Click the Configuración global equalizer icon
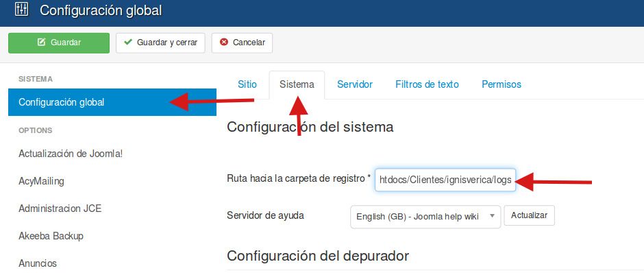Image resolution: width=644 pixels, height=273 pixels. (x=21, y=10)
